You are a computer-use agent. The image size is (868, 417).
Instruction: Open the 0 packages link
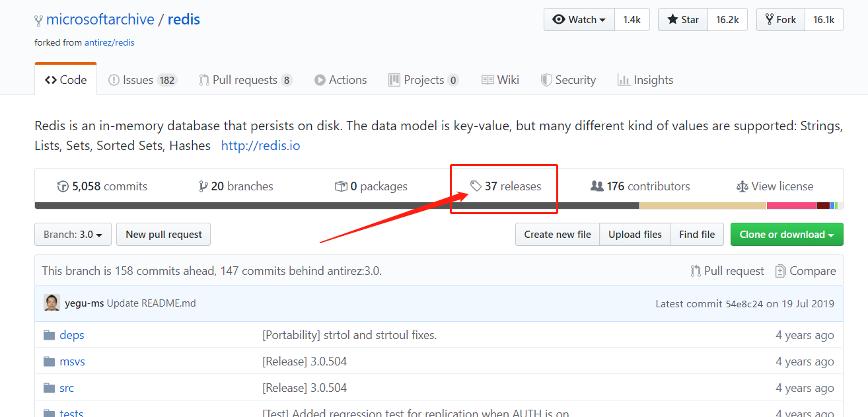[371, 186]
